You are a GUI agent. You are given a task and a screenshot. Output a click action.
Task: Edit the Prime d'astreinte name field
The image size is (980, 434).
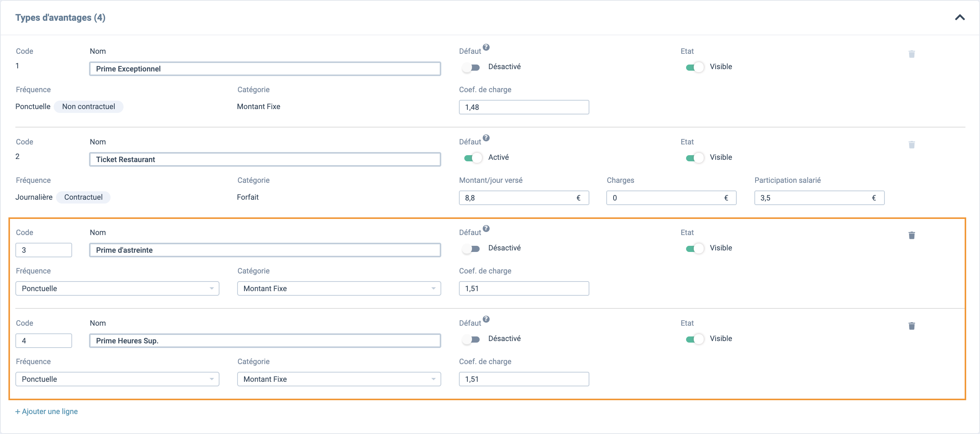click(x=265, y=250)
